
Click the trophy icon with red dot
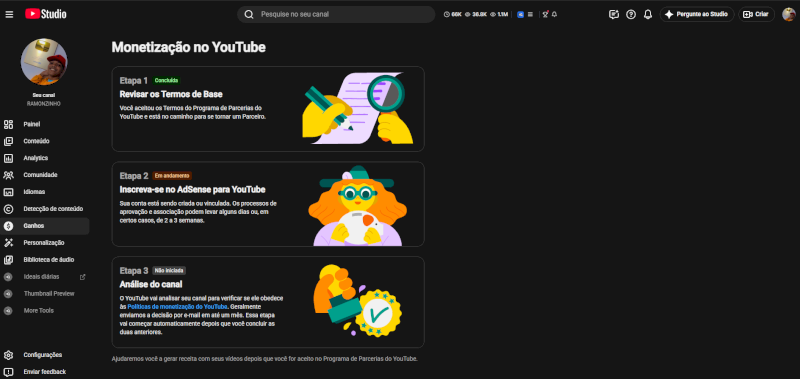click(545, 14)
